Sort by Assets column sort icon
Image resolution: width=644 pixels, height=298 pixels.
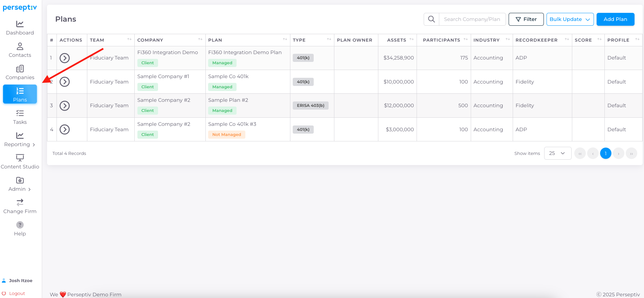coord(412,40)
